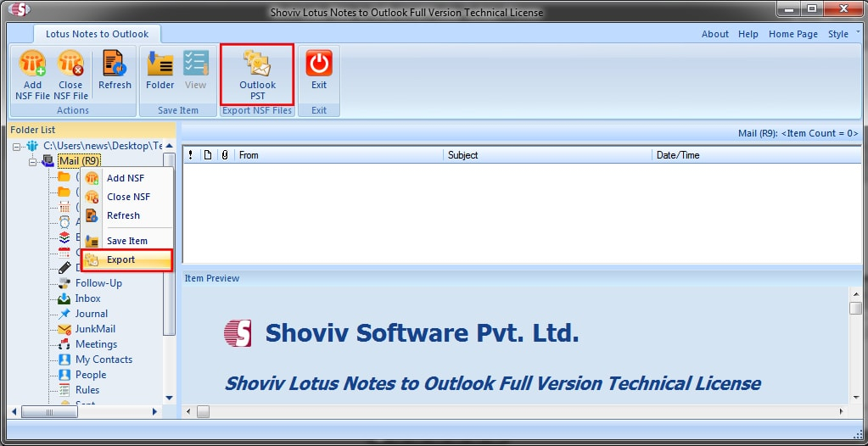This screenshot has width=868, height=446.
Task: Click the importance (!) column header
Action: [191, 155]
